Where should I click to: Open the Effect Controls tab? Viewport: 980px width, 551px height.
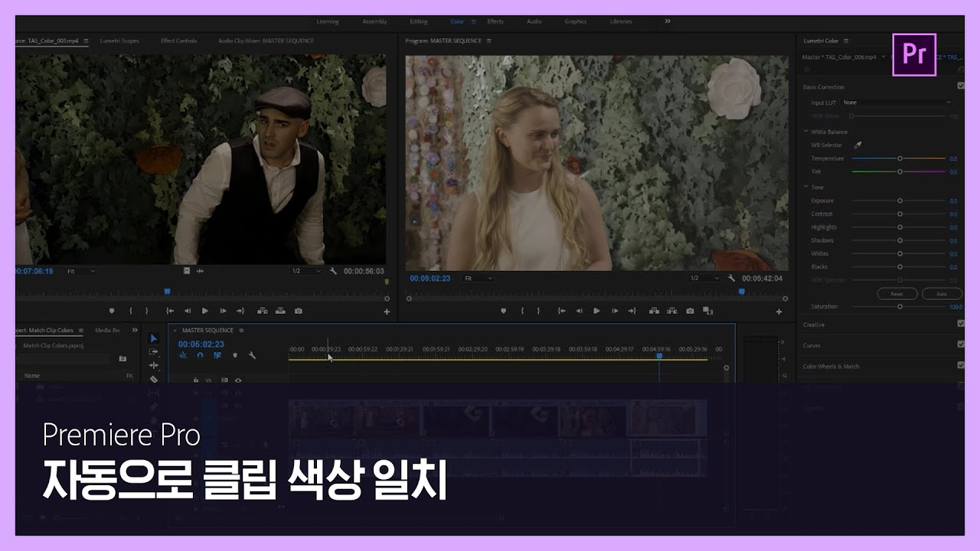point(178,41)
